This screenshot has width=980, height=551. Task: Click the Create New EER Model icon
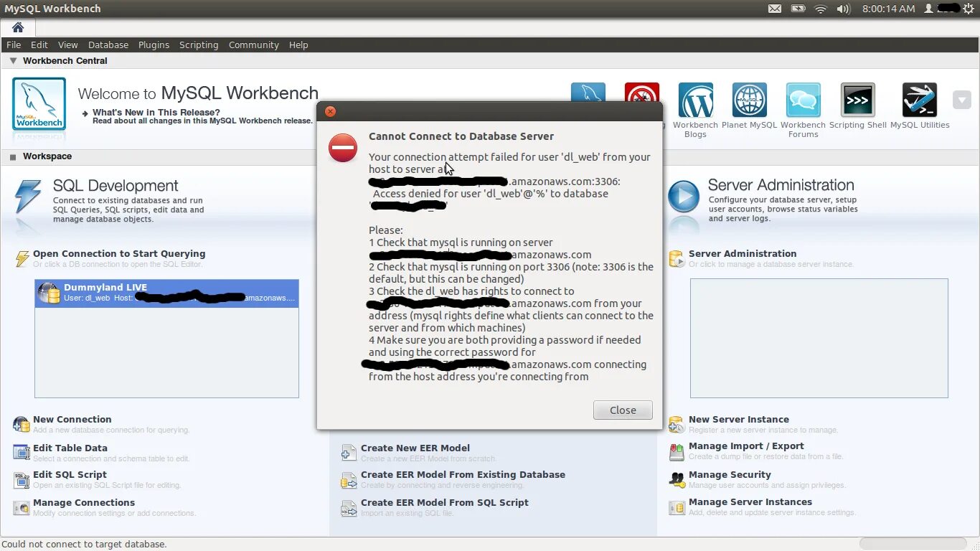click(x=349, y=453)
